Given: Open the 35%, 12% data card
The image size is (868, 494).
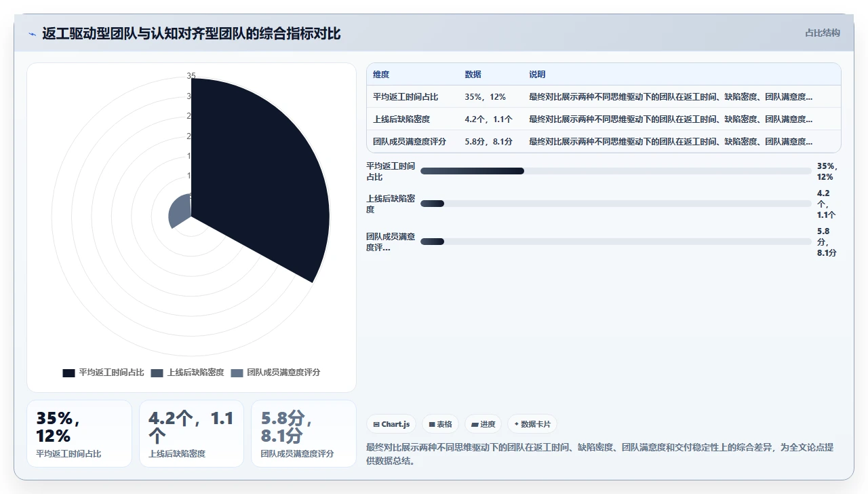Looking at the screenshot, I should pos(79,434).
